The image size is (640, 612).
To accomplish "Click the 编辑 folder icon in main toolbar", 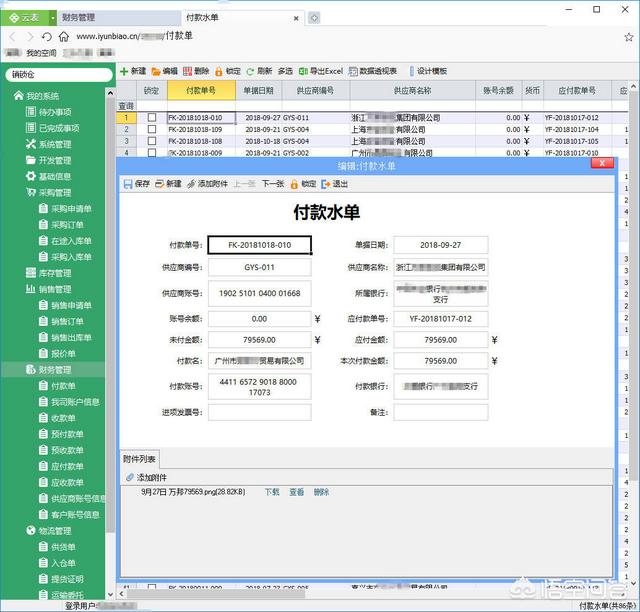I will pyautogui.click(x=156, y=71).
